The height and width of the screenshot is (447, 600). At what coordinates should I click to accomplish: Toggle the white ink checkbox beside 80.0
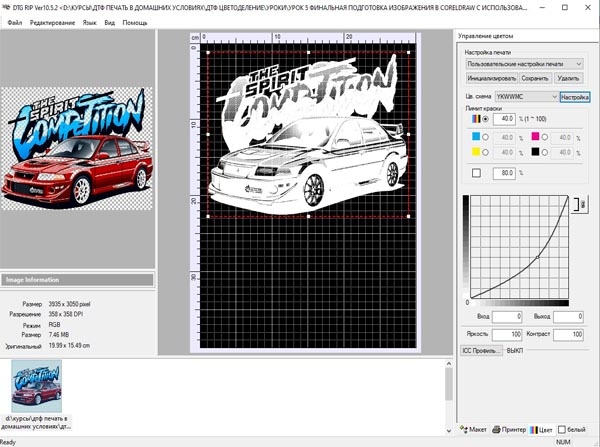click(476, 173)
